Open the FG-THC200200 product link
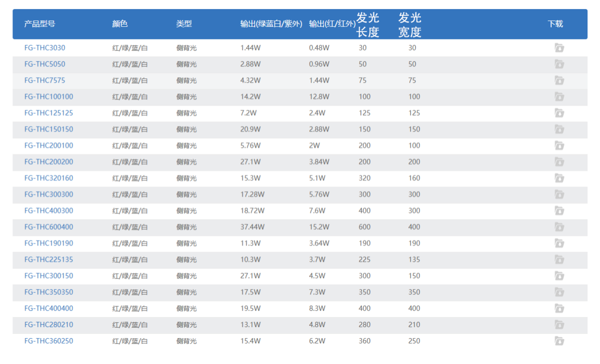This screenshot has height=364, width=600. pos(49,162)
